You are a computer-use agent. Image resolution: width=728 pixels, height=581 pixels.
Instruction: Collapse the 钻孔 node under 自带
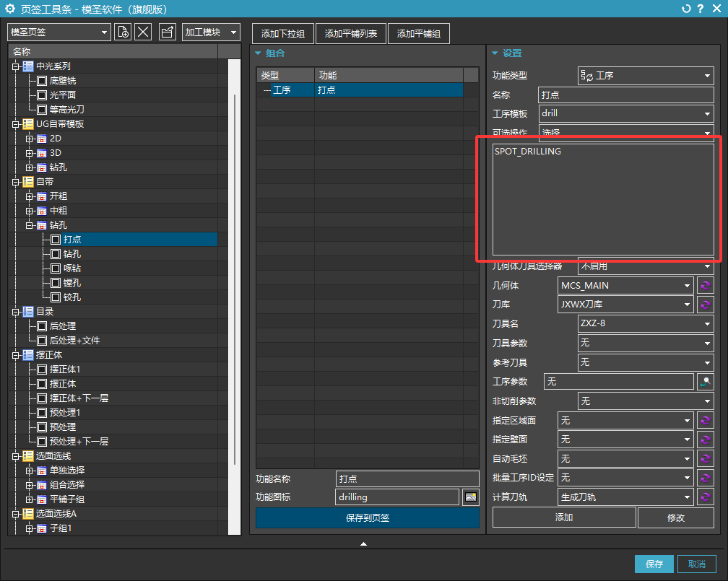tap(29, 225)
